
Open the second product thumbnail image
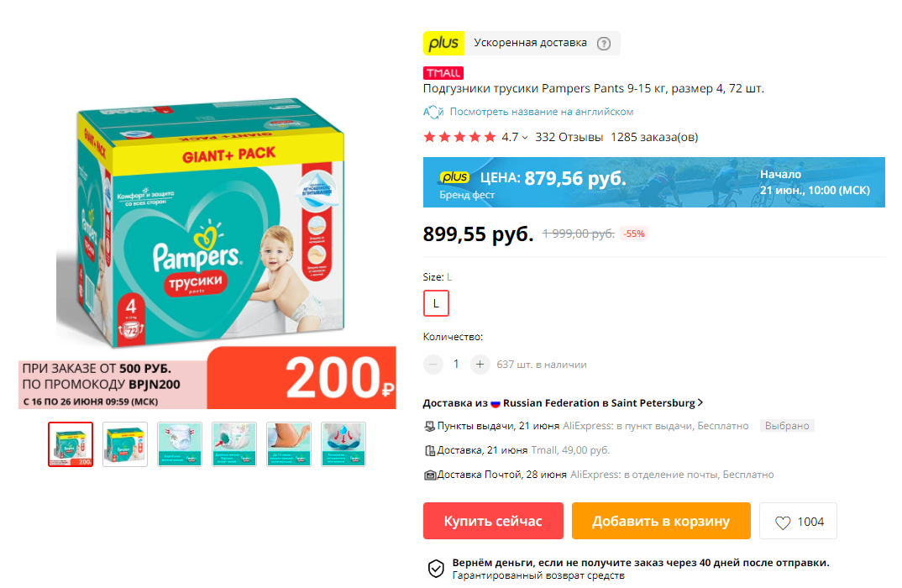pos(125,444)
